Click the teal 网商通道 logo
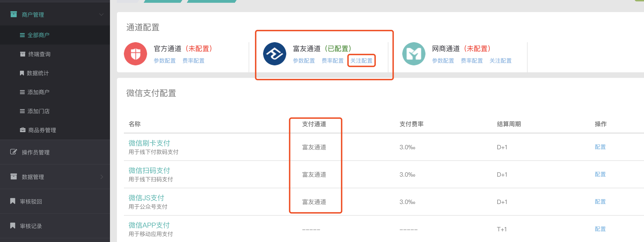Image resolution: width=644 pixels, height=242 pixels. pyautogui.click(x=414, y=54)
